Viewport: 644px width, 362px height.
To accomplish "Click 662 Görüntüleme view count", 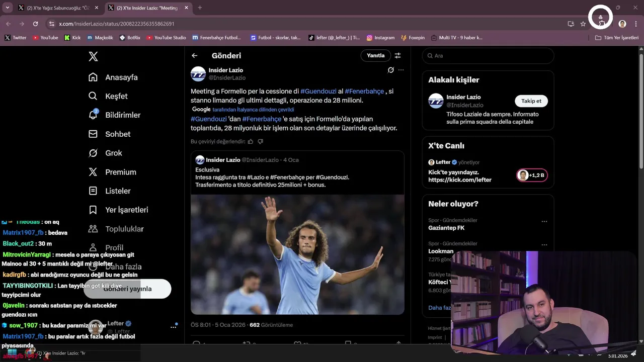I will 271,325.
